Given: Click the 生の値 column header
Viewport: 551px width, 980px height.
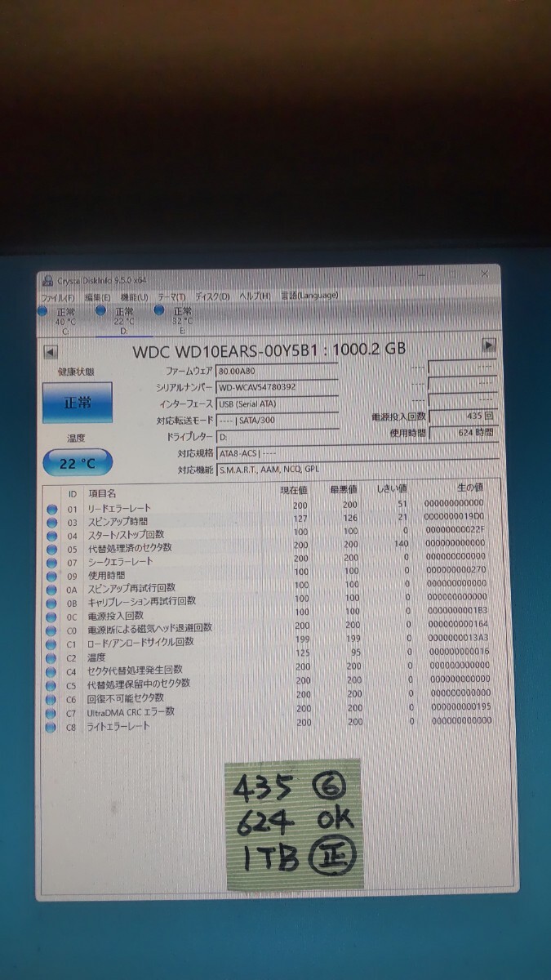Looking at the screenshot, I should click(x=469, y=488).
